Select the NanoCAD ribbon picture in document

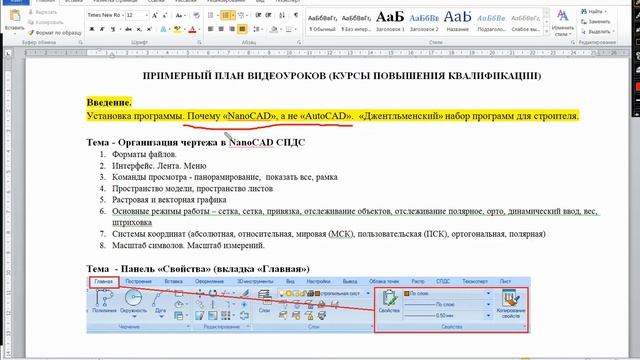pos(309,305)
